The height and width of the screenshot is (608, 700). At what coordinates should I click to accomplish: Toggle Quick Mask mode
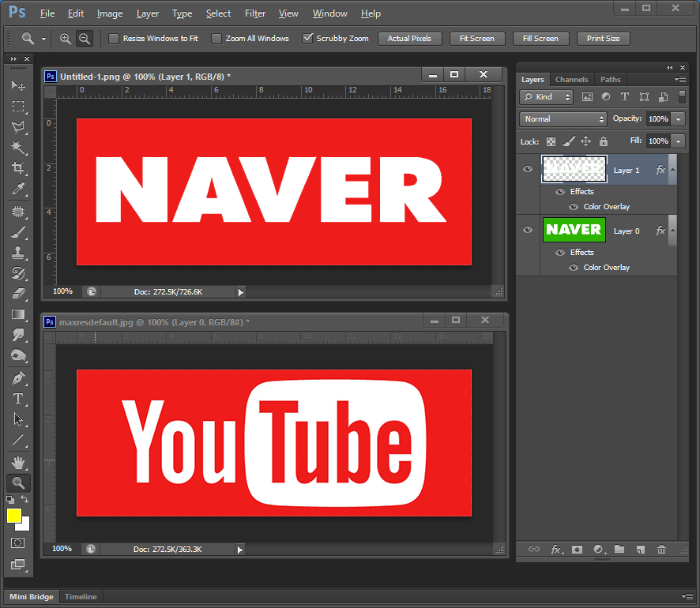pos(18,543)
